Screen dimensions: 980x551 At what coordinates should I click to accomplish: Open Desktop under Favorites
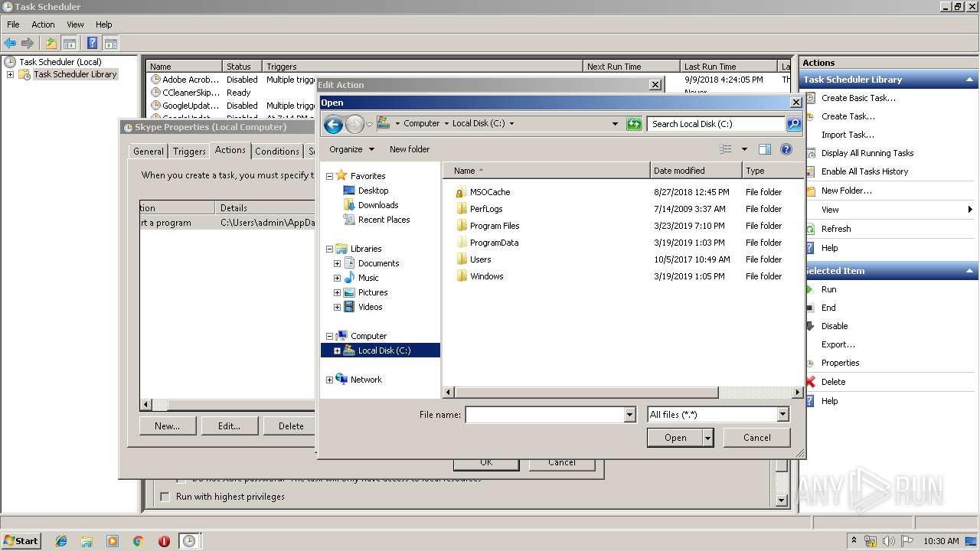click(x=366, y=191)
